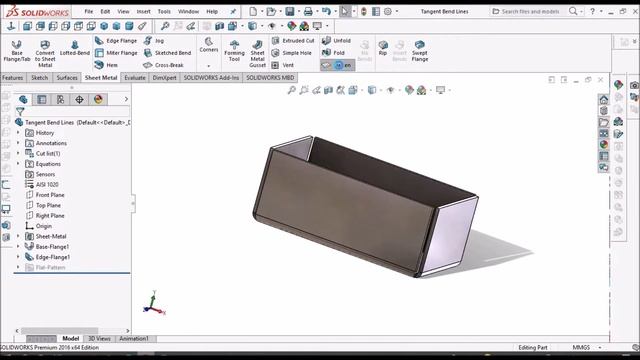Create a New document
The image size is (640, 360).
coord(253,11)
